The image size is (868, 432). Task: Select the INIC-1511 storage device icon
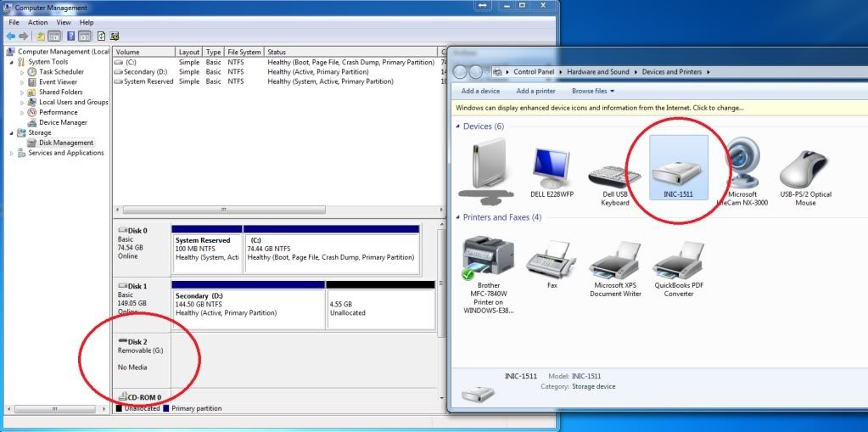tap(678, 172)
